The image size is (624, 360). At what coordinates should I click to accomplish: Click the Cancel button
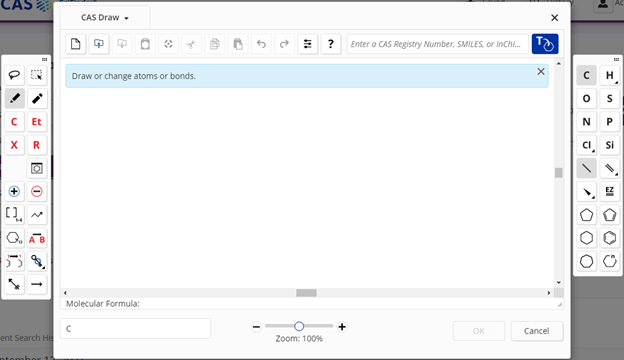pos(536,331)
